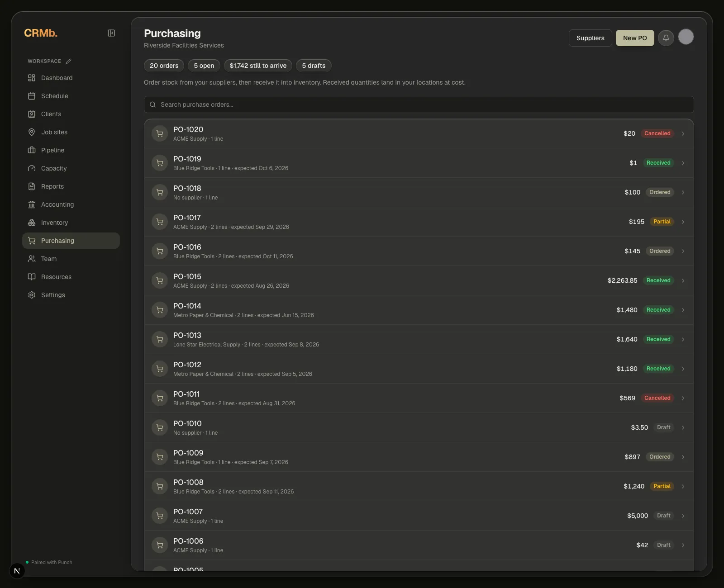Focus the Search purchase orders field
Image resolution: width=724 pixels, height=588 pixels.
(x=419, y=104)
